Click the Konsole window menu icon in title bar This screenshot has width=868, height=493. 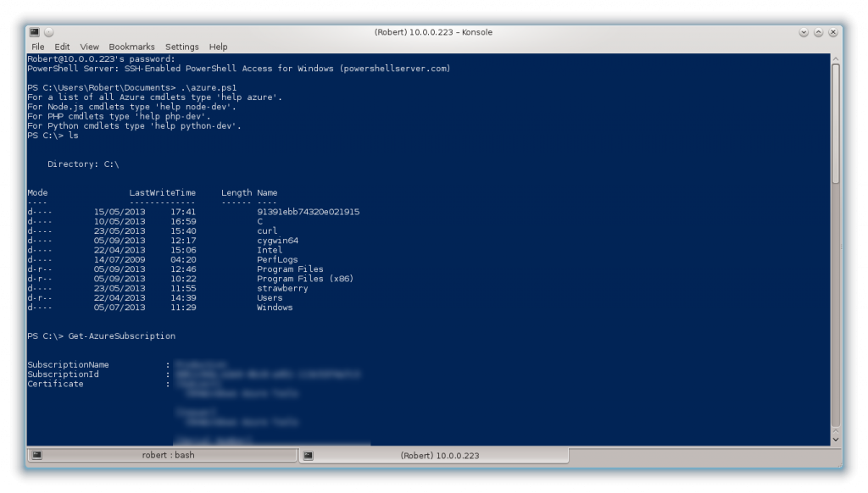tap(35, 32)
